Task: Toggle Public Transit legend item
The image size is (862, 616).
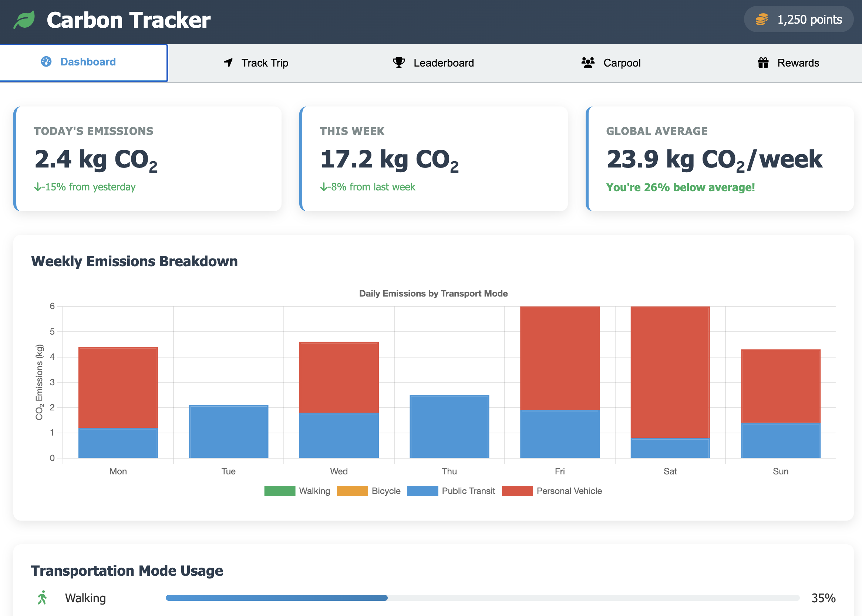Action: (x=451, y=491)
